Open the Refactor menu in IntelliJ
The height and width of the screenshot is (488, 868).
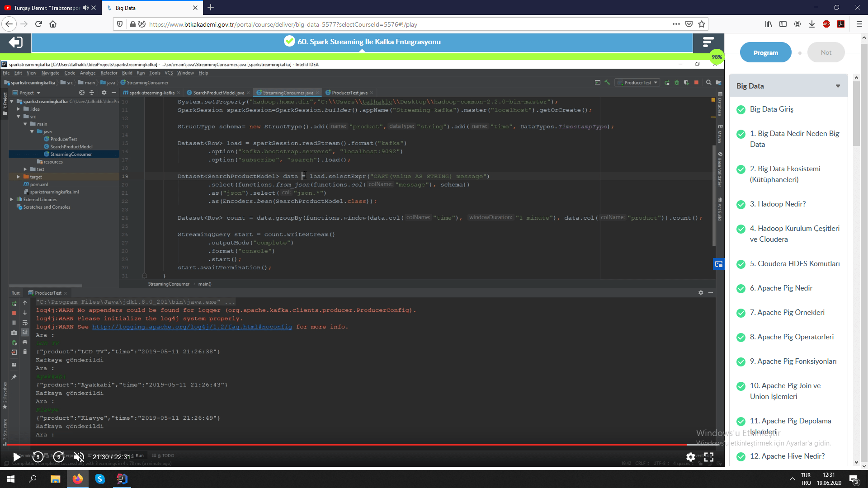click(x=108, y=73)
